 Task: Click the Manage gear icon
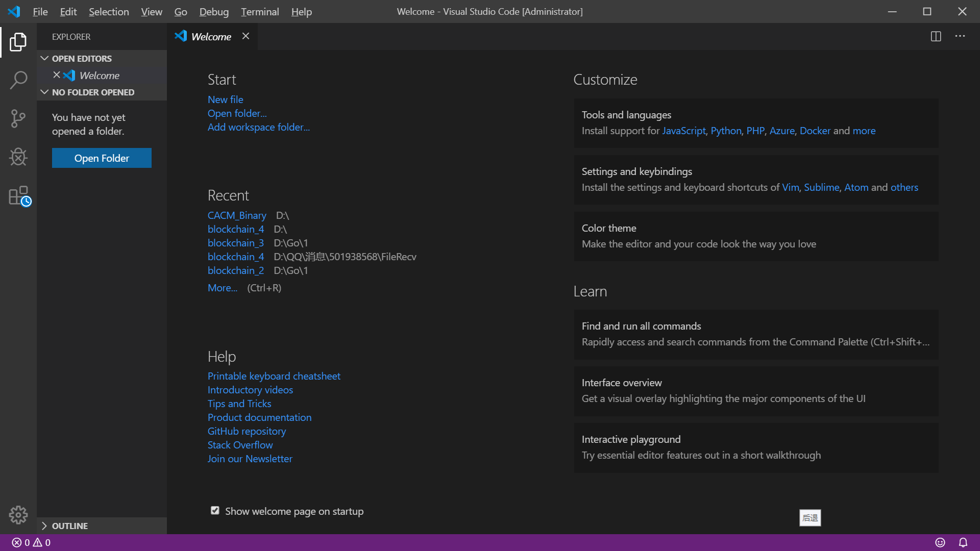18,515
